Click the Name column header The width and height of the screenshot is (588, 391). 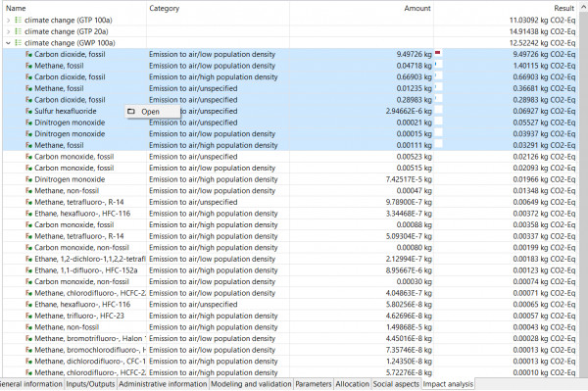(74, 8)
